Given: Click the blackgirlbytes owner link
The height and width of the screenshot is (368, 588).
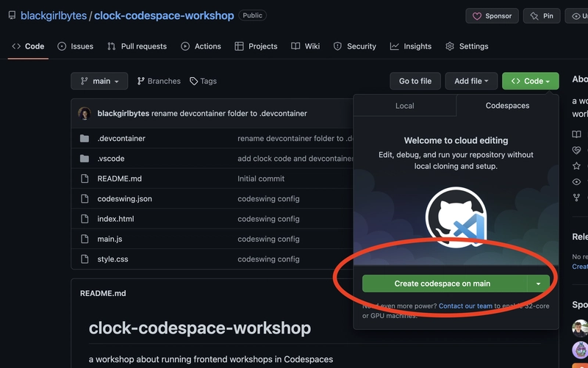Looking at the screenshot, I should pos(54,15).
